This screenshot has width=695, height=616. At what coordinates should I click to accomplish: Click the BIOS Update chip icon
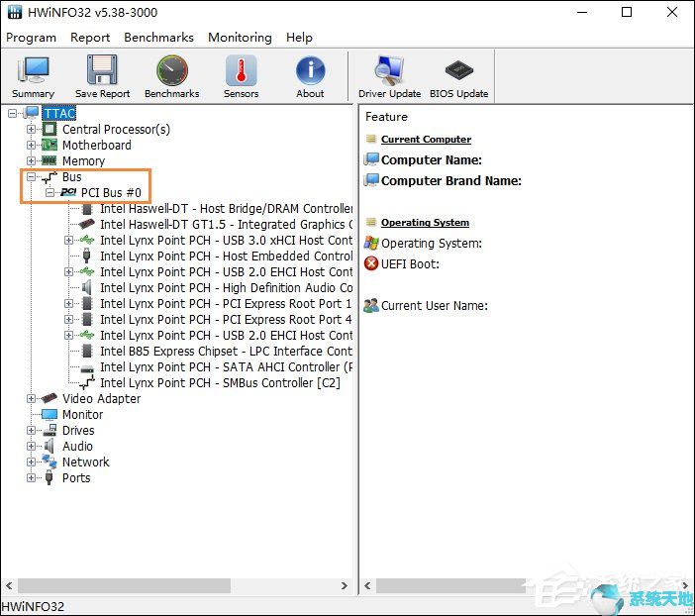click(x=458, y=70)
